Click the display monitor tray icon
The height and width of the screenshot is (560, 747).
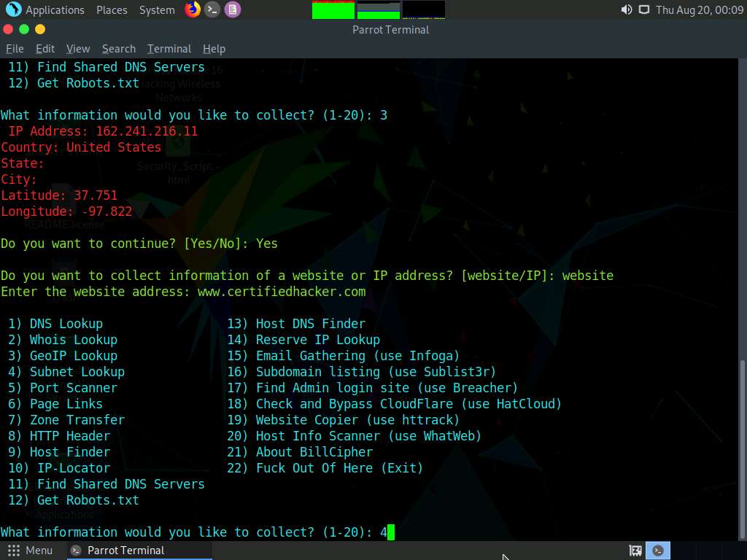click(x=644, y=9)
